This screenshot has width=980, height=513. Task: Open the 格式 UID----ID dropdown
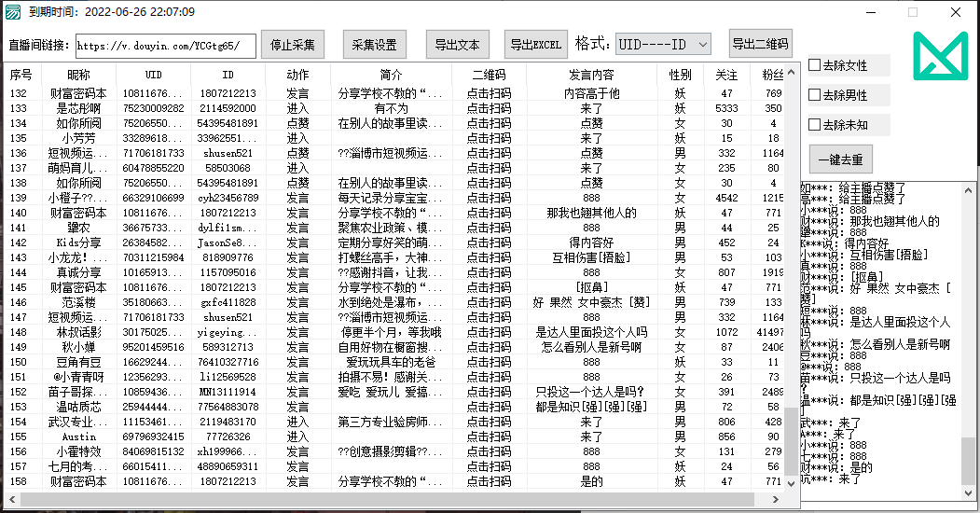click(663, 45)
